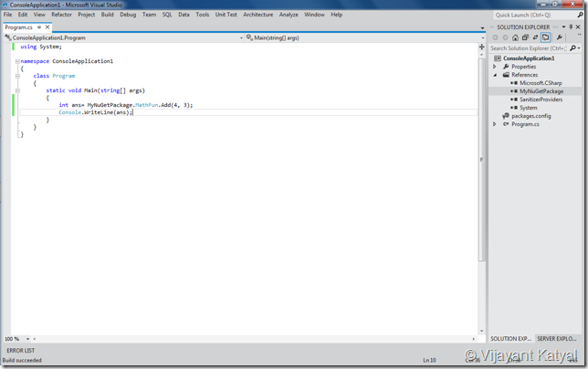Collapse the class Program code block

(17, 76)
